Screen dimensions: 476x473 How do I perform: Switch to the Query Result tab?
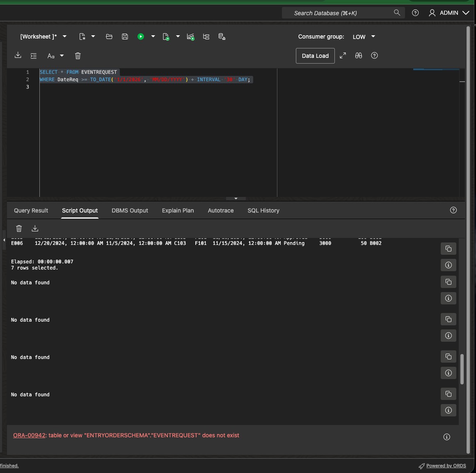click(31, 210)
